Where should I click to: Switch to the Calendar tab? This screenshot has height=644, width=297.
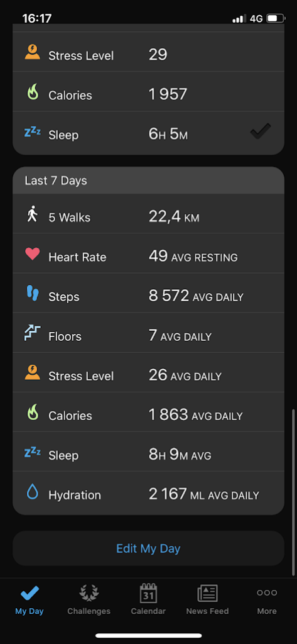tap(148, 599)
